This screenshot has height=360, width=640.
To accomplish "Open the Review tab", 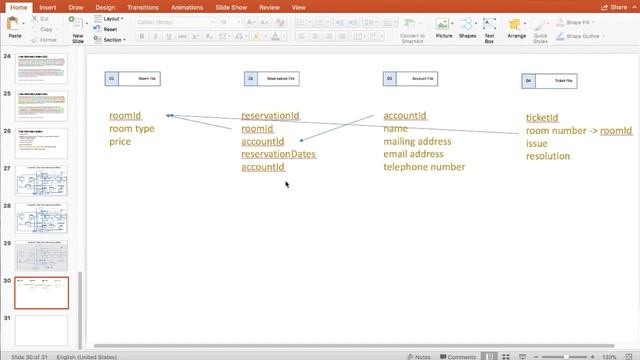I will pos(269,7).
